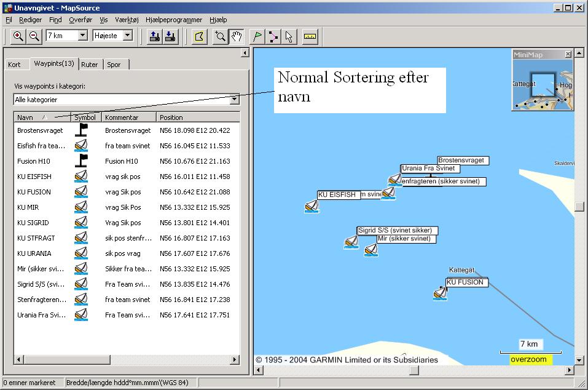Open the Alle kategorier category dropdown
The height and width of the screenshot is (390, 588).
pos(234,100)
